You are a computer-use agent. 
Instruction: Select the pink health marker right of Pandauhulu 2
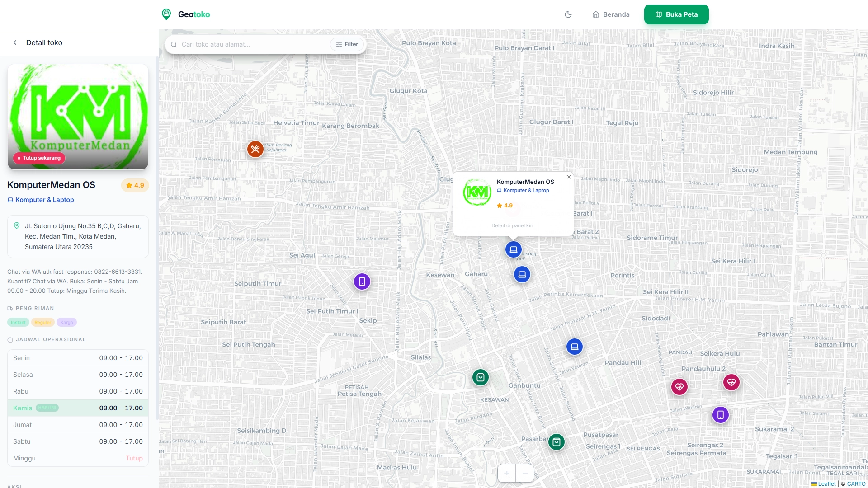pos(731,382)
